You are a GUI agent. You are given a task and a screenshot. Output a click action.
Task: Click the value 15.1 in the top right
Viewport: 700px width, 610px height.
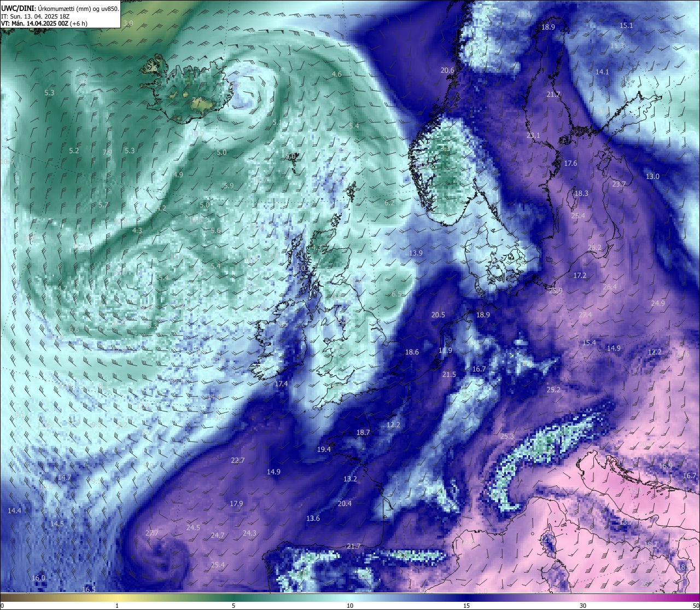[626, 26]
